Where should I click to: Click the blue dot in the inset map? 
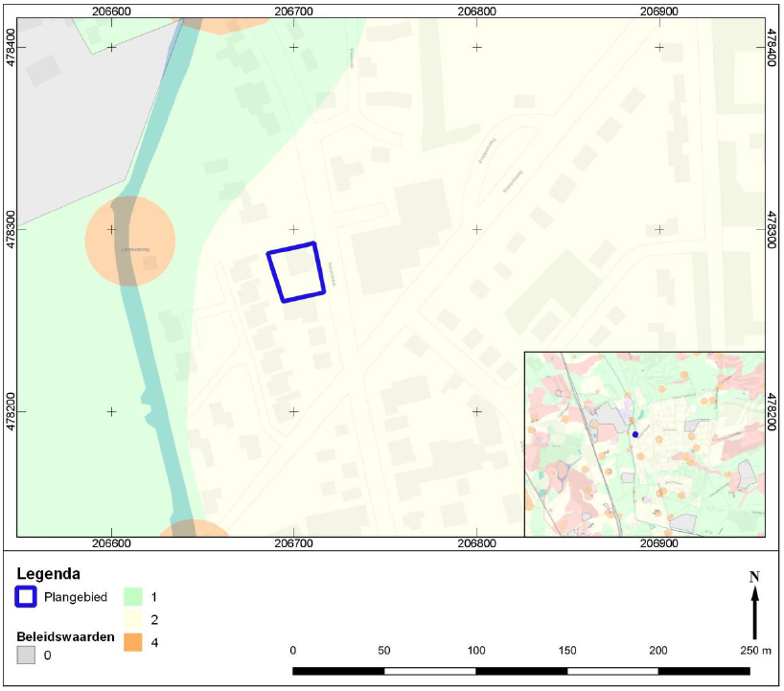(634, 434)
